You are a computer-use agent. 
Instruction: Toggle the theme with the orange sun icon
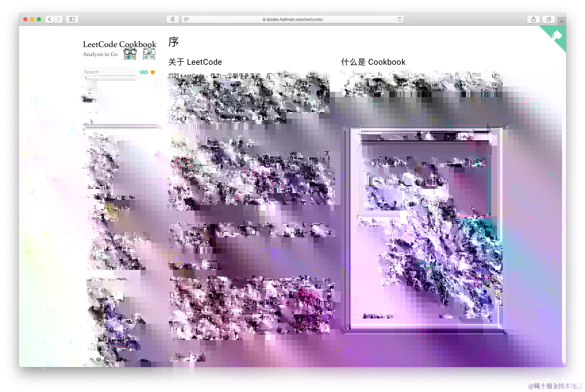153,72
